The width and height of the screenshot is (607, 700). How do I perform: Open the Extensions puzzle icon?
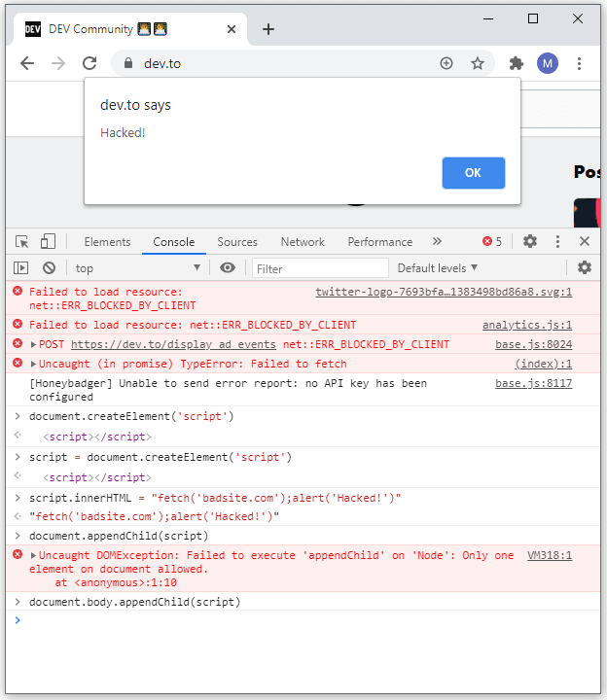coord(517,63)
